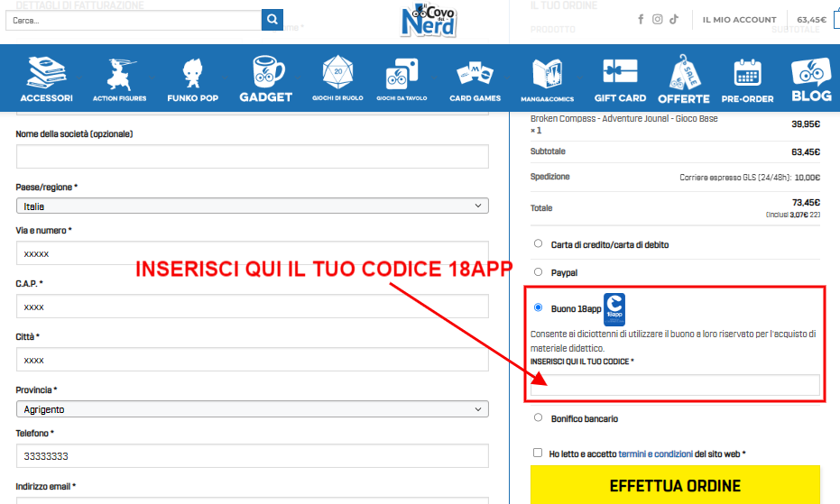Check the accept termini e condizioni box
Viewport: 840px width, 504px height.
pyautogui.click(x=538, y=452)
